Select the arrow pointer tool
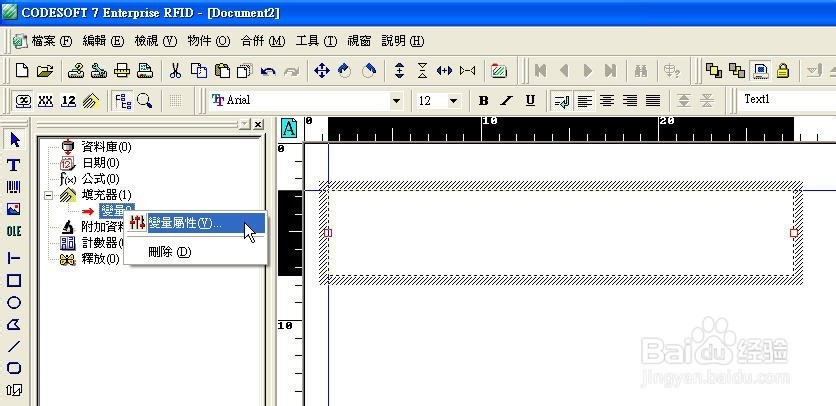Viewport: 836px width, 406px height. 14,140
